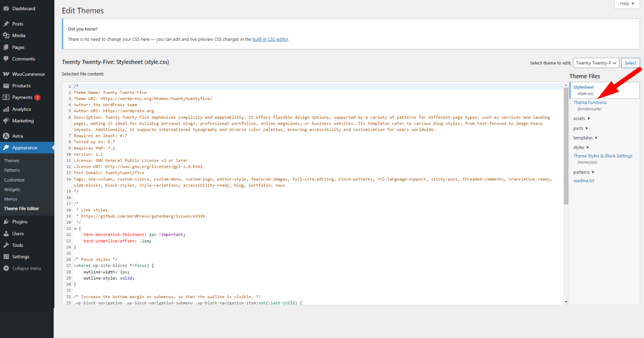Click the Text Domain: twentytwentyfive line
Image resolution: width=644 pixels, height=338 pixels.
coord(109,173)
